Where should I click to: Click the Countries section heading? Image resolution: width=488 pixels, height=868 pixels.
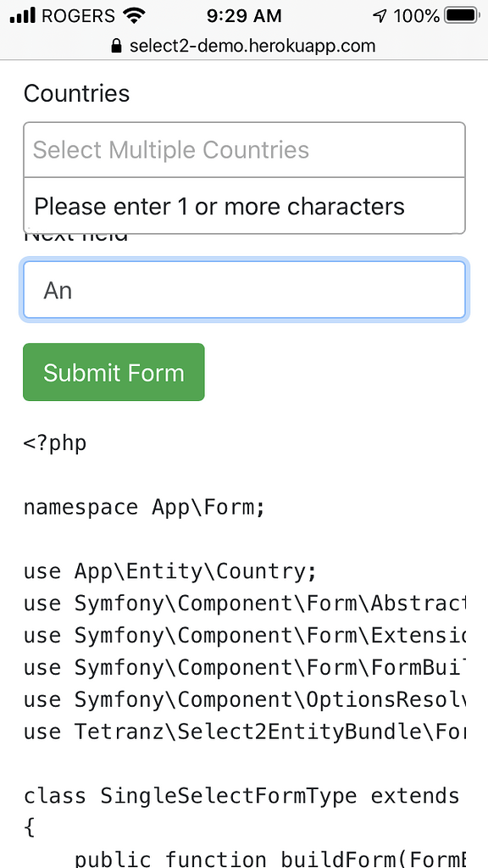point(76,94)
